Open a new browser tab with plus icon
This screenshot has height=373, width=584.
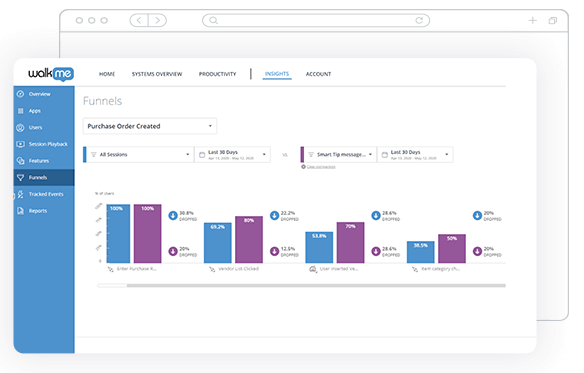coord(533,20)
